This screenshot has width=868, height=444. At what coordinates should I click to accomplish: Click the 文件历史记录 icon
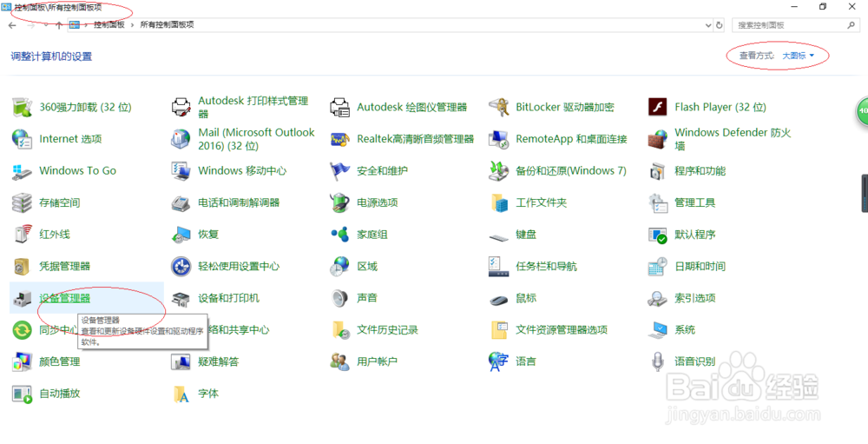pos(339,330)
